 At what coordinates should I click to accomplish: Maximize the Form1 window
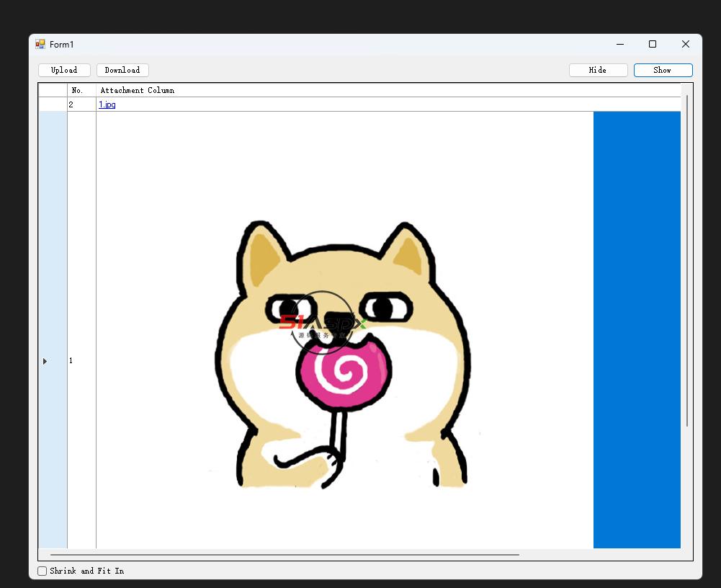point(653,45)
